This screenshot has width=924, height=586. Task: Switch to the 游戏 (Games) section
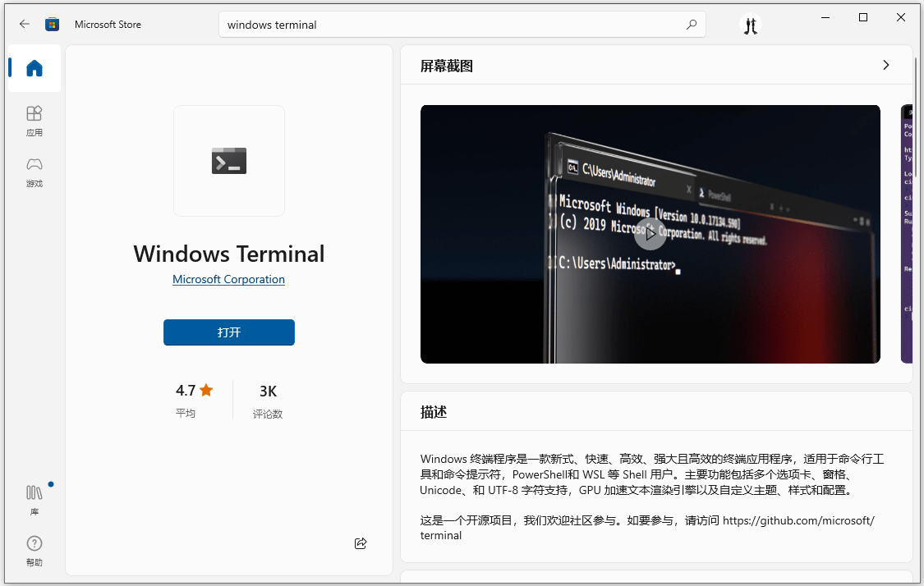(x=34, y=172)
